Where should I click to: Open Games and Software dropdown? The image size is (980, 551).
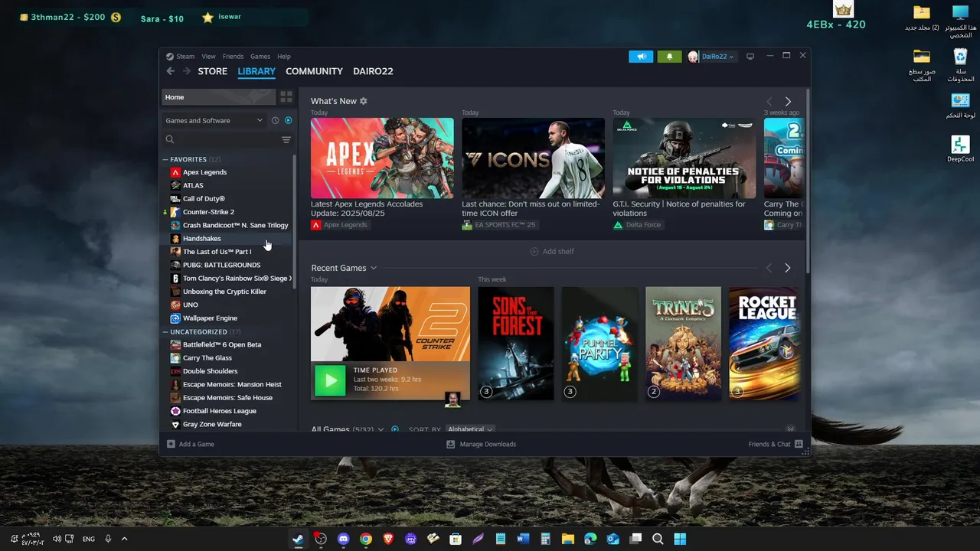pyautogui.click(x=214, y=120)
